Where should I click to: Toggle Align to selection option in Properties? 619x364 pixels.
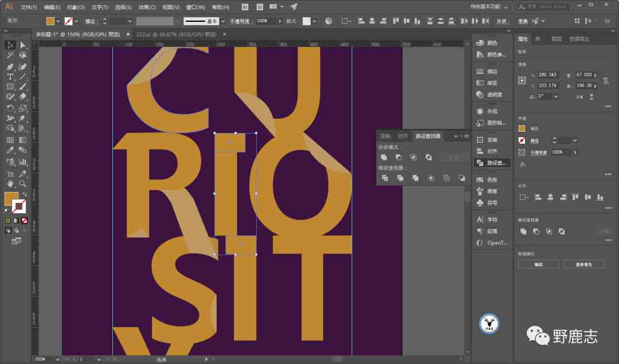[523, 197]
